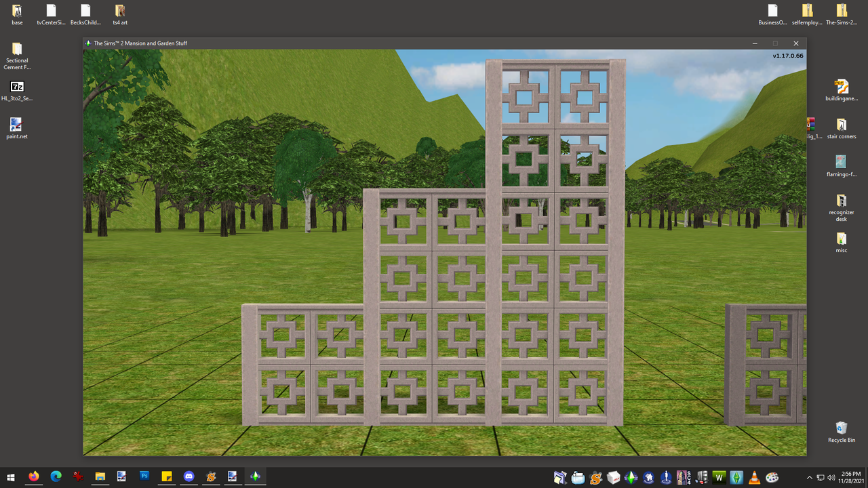Select the 'ts4 art' desktop icon
This screenshot has height=488, width=868.
coord(120,14)
